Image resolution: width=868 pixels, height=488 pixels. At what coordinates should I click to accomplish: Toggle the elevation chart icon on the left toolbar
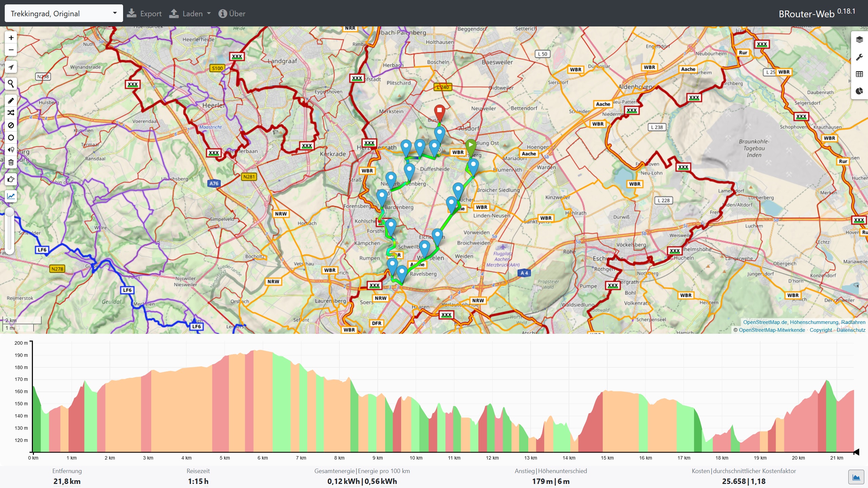[x=11, y=196]
